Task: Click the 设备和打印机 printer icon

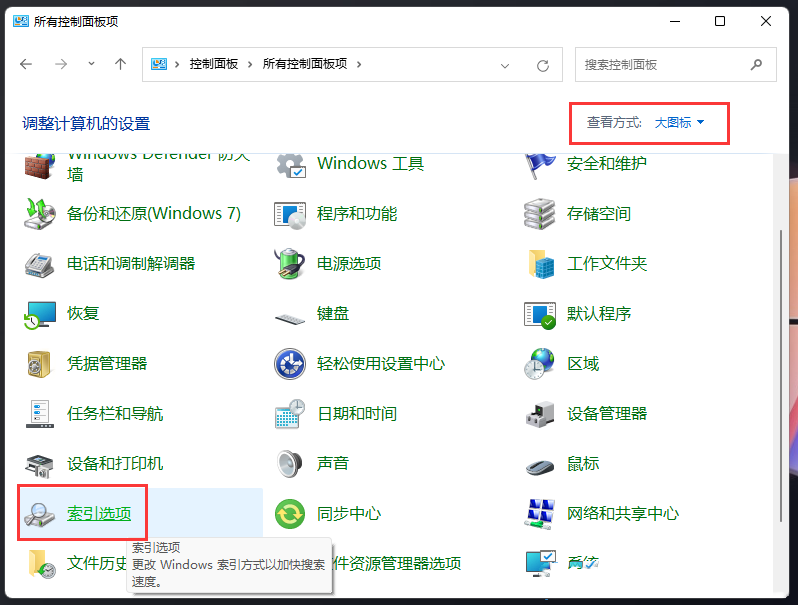Action: click(x=40, y=464)
